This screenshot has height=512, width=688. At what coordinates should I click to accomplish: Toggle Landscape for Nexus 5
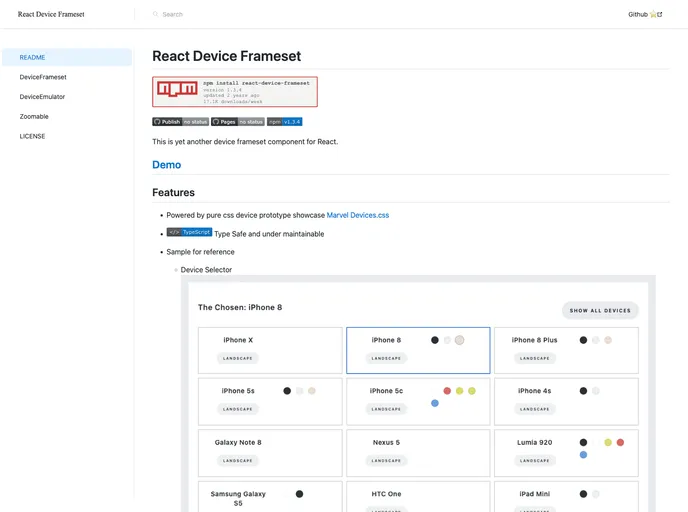point(386,460)
